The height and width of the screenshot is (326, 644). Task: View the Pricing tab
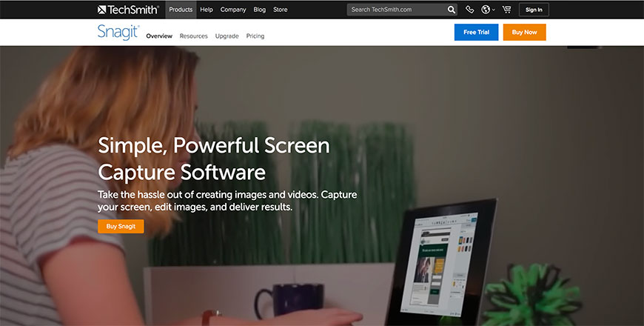coord(255,36)
